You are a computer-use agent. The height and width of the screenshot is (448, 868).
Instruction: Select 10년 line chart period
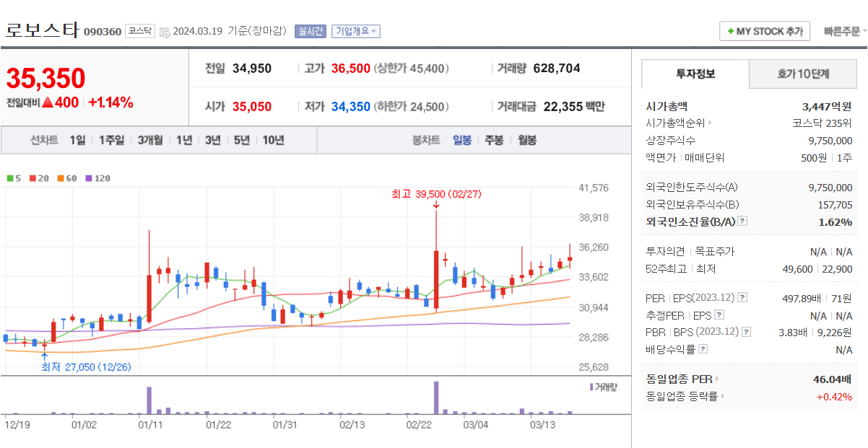(273, 140)
